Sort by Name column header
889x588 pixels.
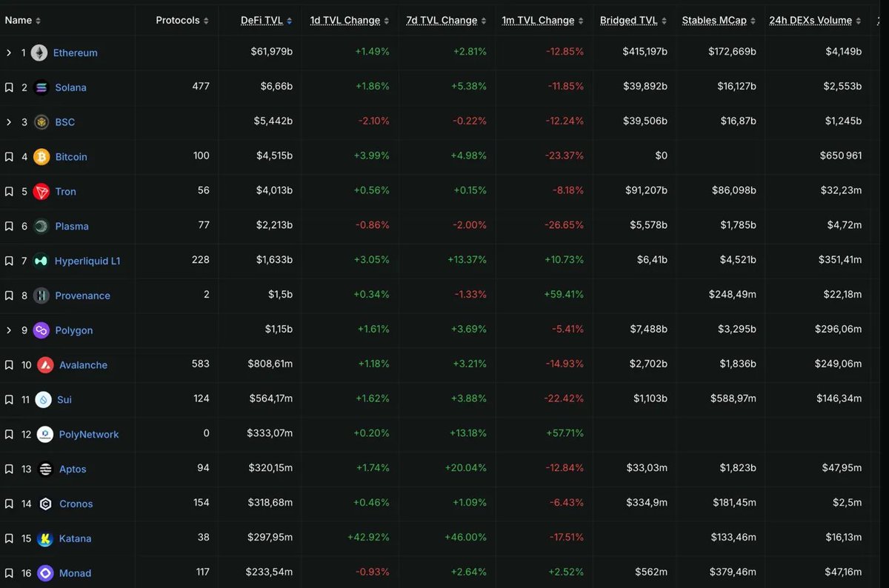click(x=23, y=21)
